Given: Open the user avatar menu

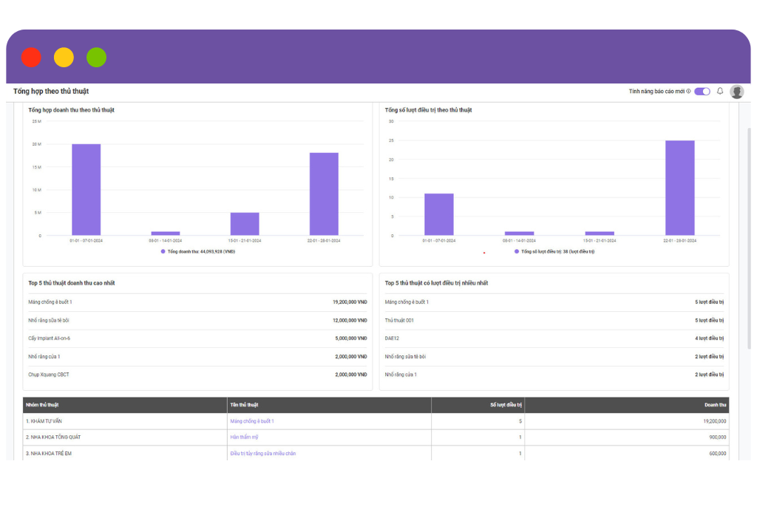Looking at the screenshot, I should (737, 92).
